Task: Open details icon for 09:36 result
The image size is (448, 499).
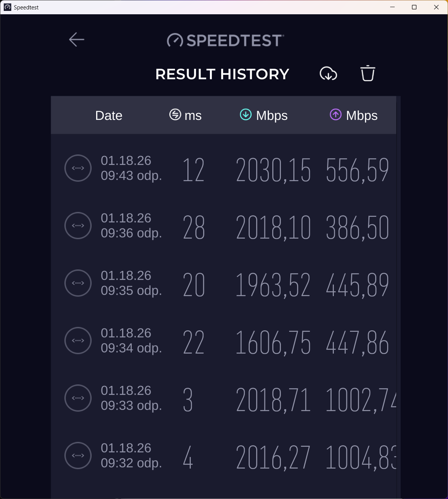Action: (x=78, y=225)
